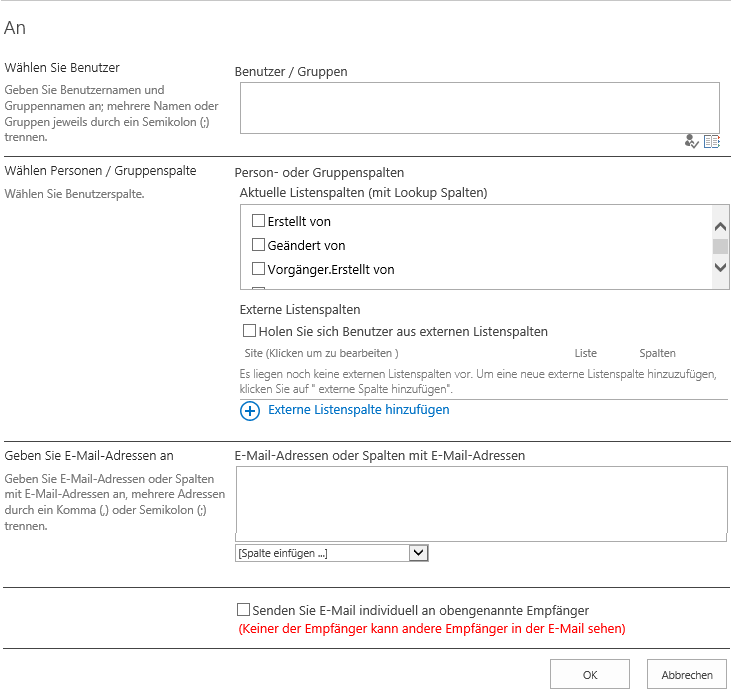
Task: Tick the 'Vorgänger.Erstellt von' checkbox
Action: pos(258,269)
